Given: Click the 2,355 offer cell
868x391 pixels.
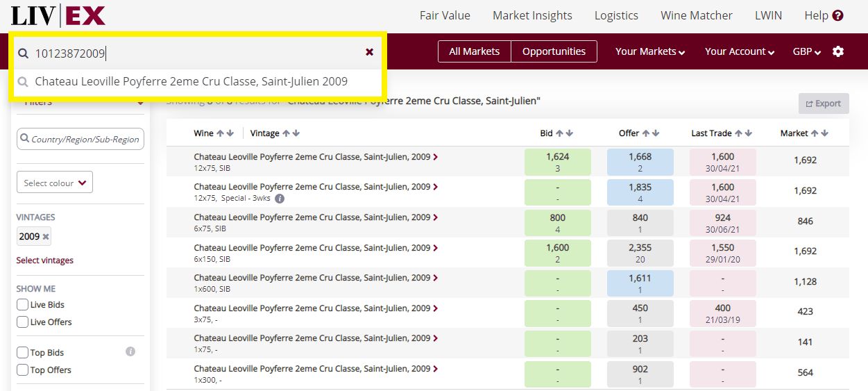Looking at the screenshot, I should (x=640, y=253).
